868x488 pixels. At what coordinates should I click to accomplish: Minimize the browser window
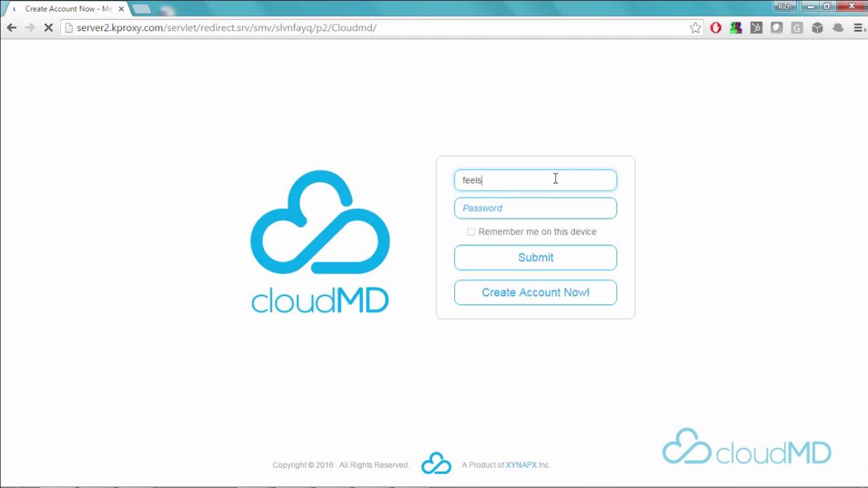(x=810, y=6)
